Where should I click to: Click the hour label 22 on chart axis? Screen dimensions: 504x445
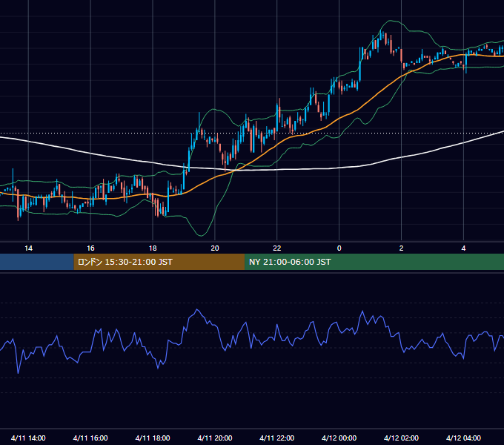tap(276, 248)
